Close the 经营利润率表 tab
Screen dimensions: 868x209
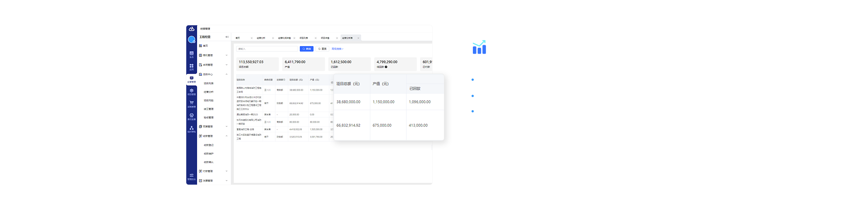pos(294,38)
